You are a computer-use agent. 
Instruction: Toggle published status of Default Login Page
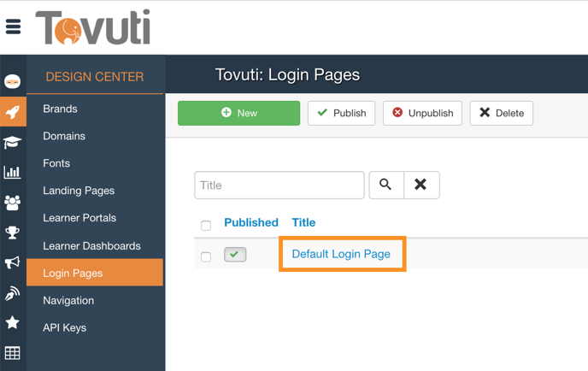pos(235,255)
